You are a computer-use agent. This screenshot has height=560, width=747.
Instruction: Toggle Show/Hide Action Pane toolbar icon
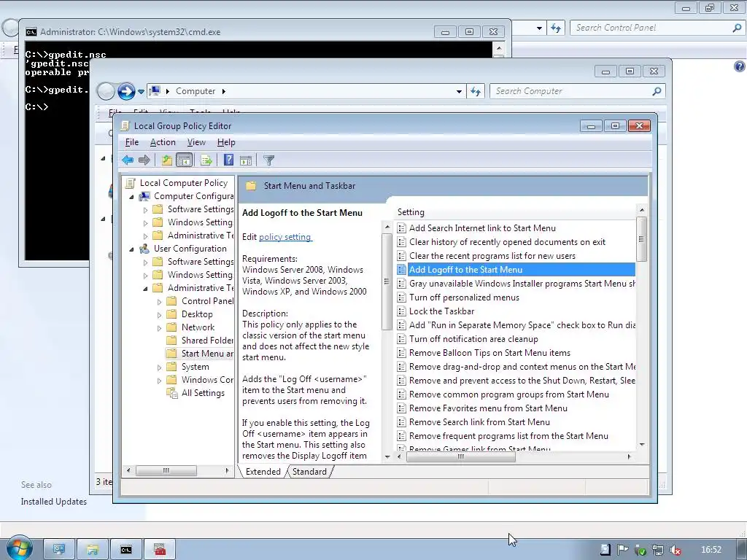(246, 160)
